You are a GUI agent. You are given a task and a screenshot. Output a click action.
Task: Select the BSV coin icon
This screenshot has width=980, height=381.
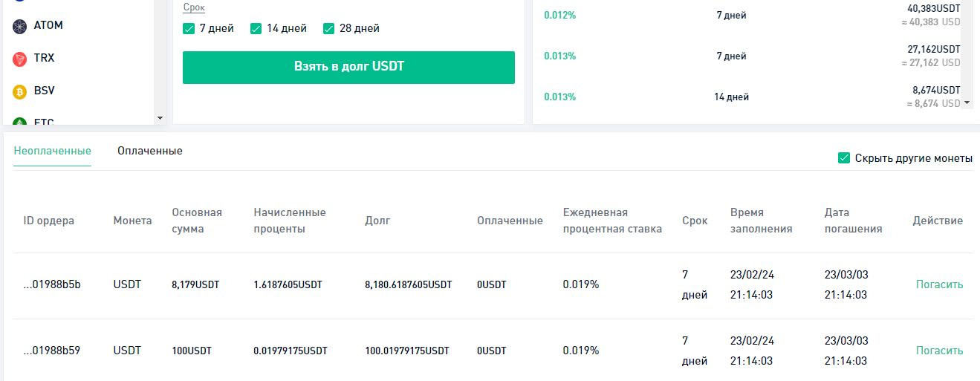19,91
